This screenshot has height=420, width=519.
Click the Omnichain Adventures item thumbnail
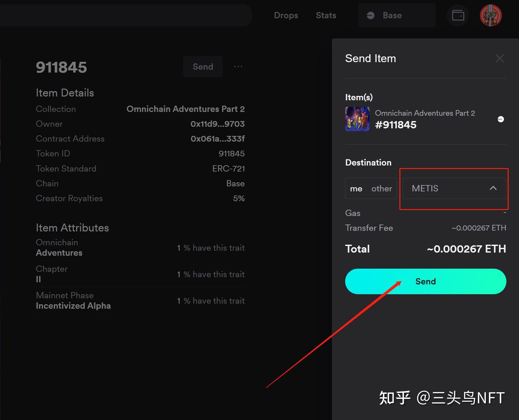[357, 119]
